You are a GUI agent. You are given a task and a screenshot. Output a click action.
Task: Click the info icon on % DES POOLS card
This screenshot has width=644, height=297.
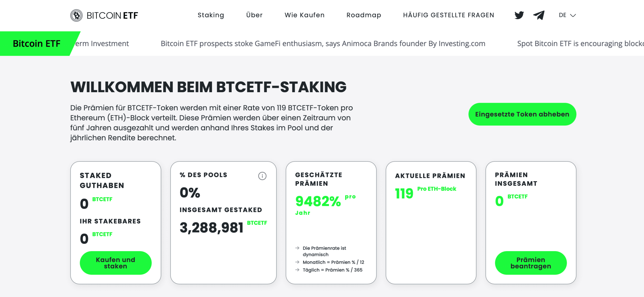262,176
